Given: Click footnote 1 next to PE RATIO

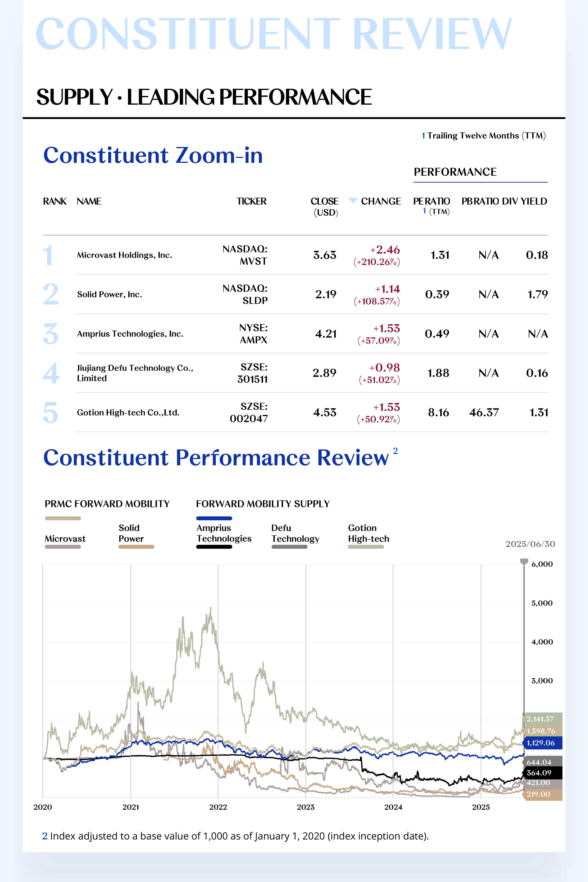Looking at the screenshot, I should (425, 211).
